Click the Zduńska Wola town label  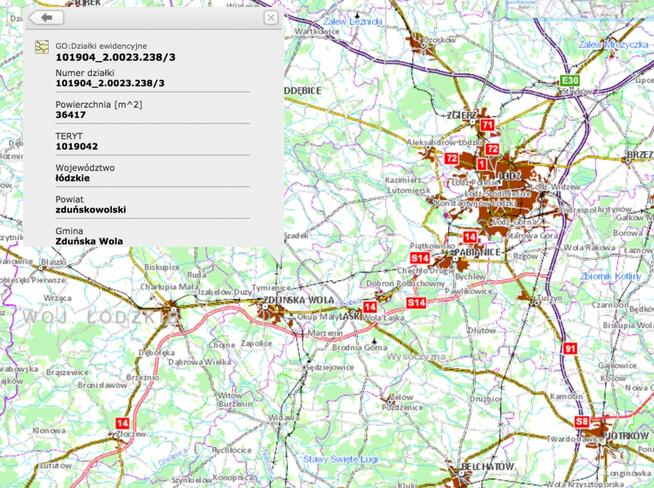[x=299, y=300]
